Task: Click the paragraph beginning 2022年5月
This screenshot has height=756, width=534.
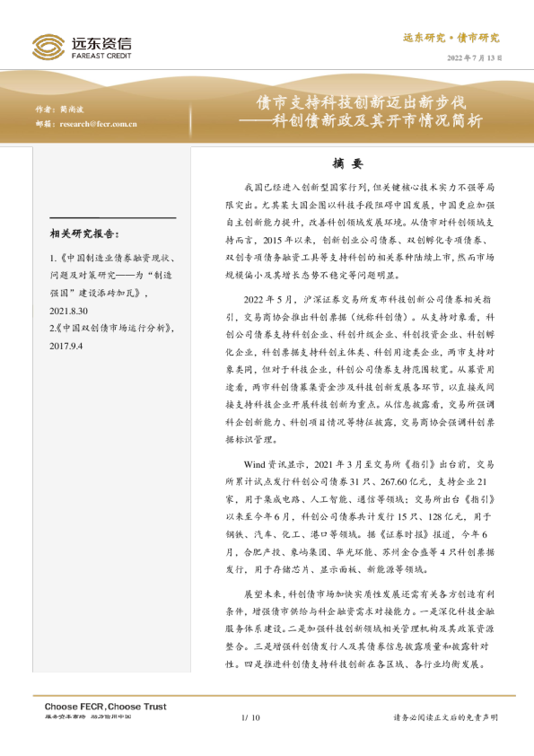Action: pyautogui.click(x=360, y=370)
